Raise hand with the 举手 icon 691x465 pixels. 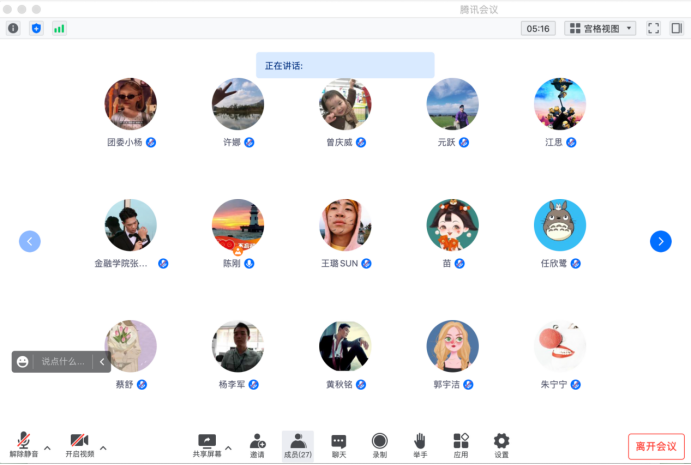pos(420,445)
